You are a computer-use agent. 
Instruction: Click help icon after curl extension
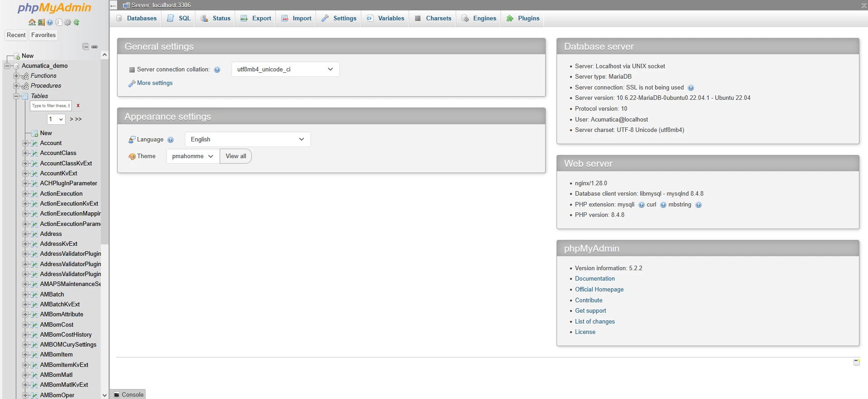(663, 205)
